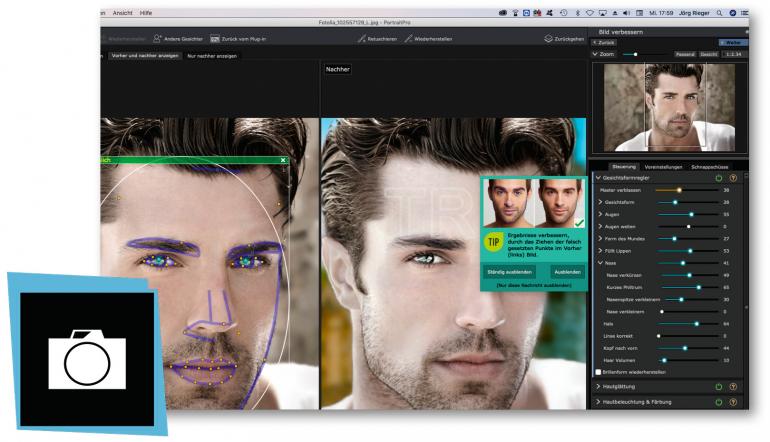Image resolution: width=770 pixels, height=442 pixels.
Task: Click the Zurück vom Plug-in icon
Action: (215, 38)
